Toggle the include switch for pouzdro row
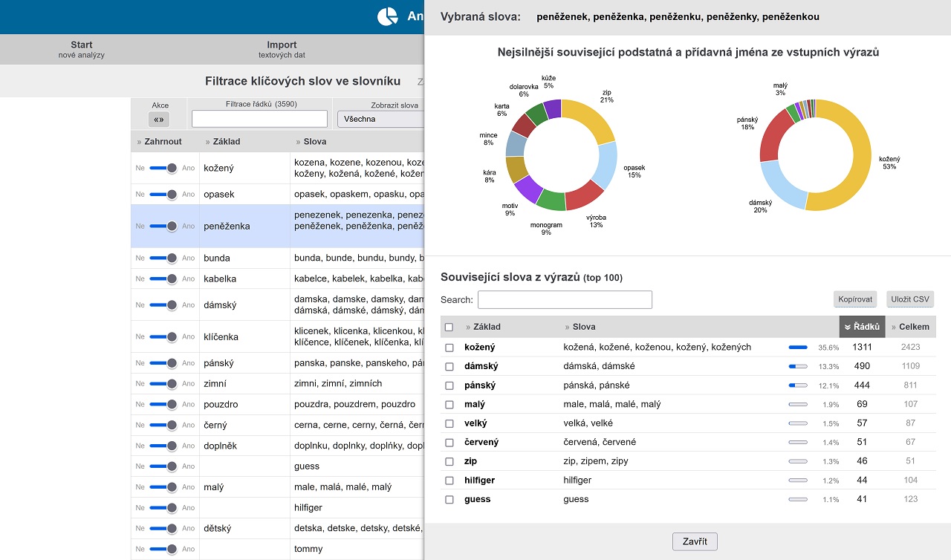 point(163,404)
